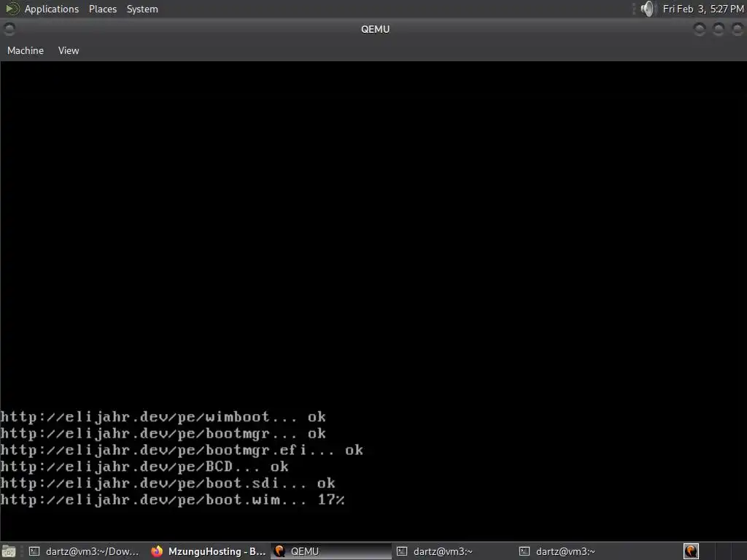Switch to dartz@vm3:~/Dow... terminal taskbar item
The height and width of the screenshot is (560, 747).
tap(85, 551)
